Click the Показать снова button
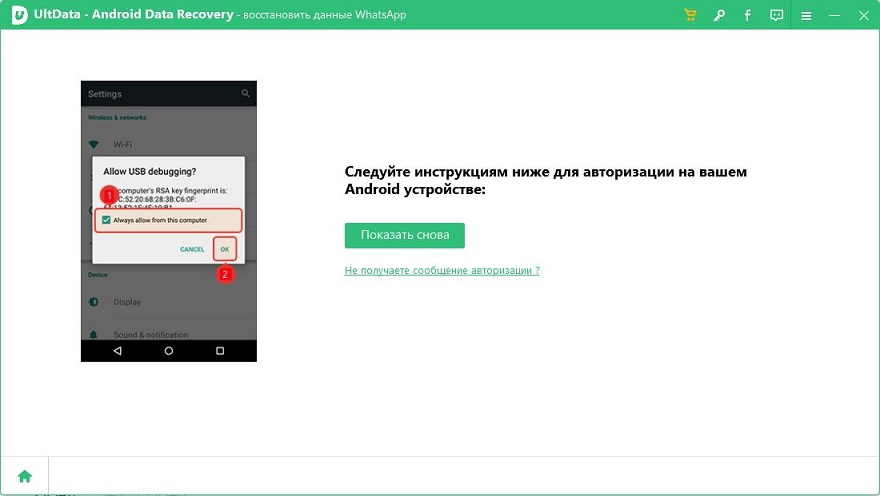 point(405,235)
